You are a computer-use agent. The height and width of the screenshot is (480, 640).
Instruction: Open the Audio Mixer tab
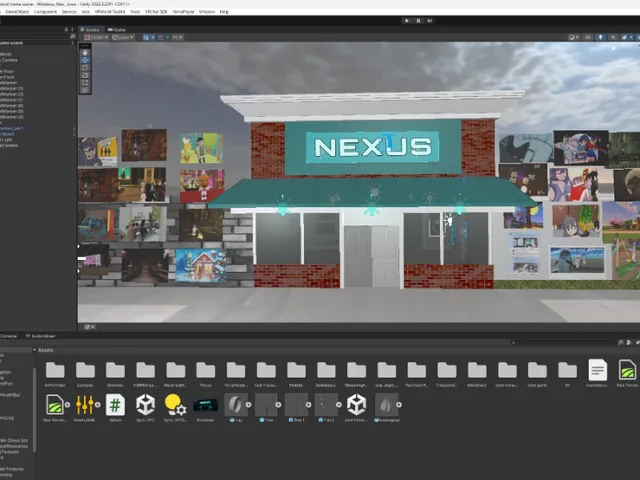coord(41,336)
